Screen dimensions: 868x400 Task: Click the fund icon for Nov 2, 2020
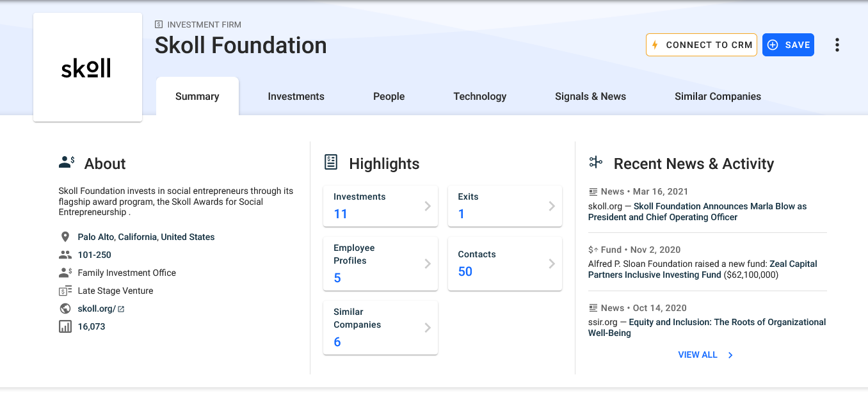point(593,250)
